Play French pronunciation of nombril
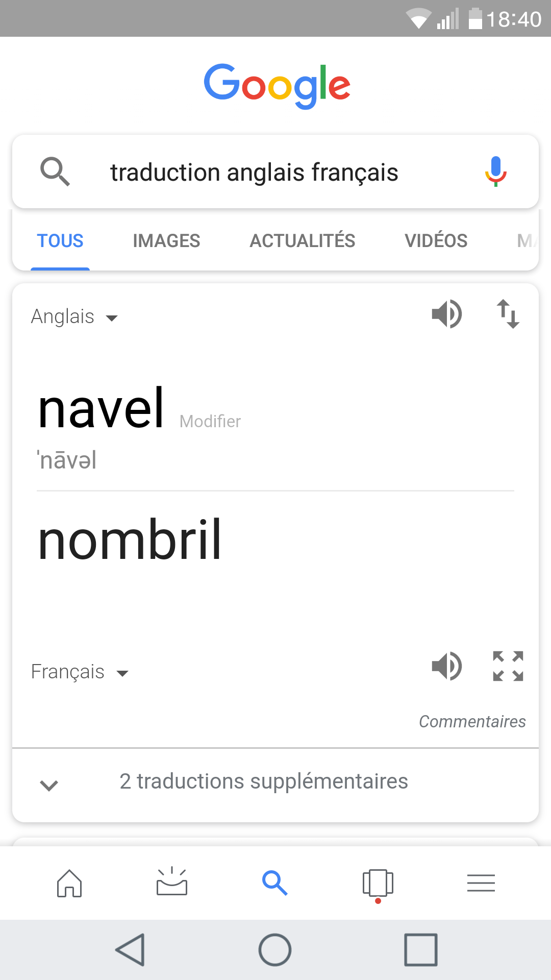 [446, 666]
